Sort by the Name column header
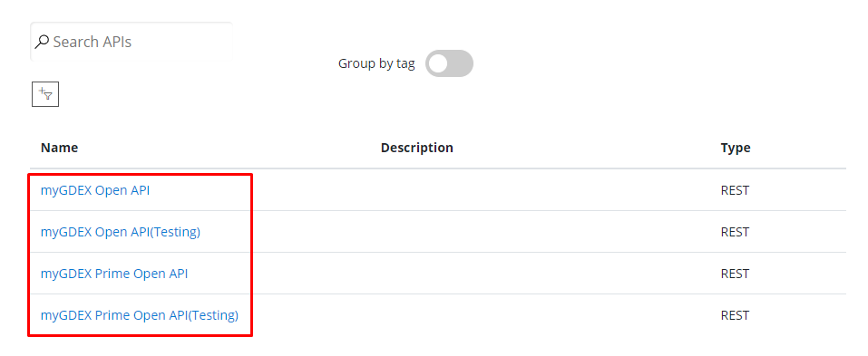This screenshot has height=356, width=868. [59, 148]
